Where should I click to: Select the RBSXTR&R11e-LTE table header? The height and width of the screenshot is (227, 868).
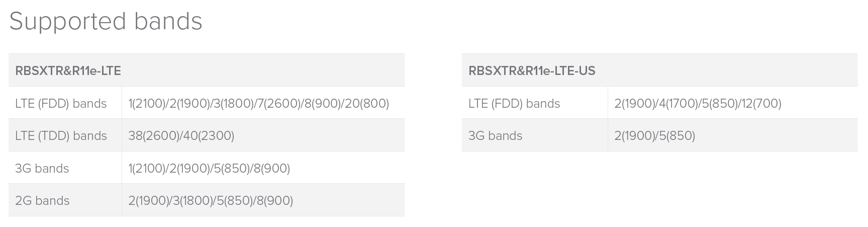pyautogui.click(x=68, y=71)
